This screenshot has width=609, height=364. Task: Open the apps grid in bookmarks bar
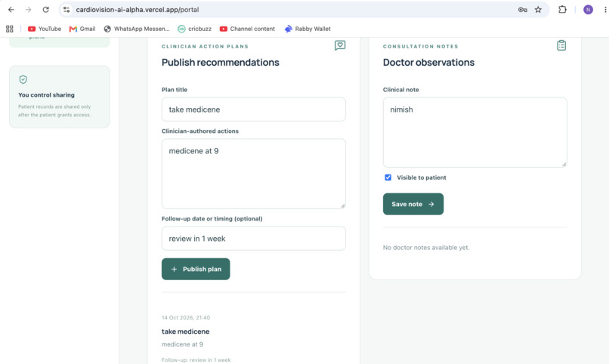(x=10, y=29)
